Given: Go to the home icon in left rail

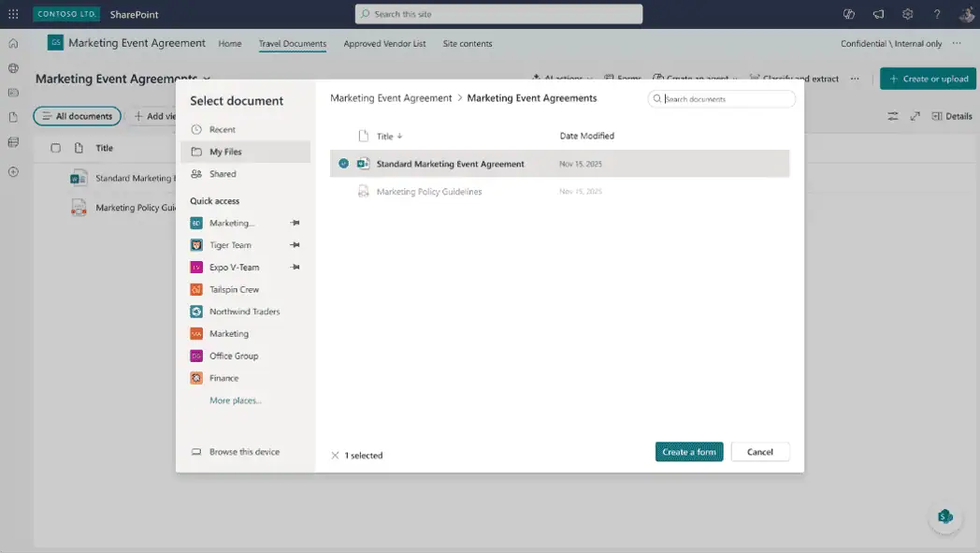Looking at the screenshot, I should (13, 43).
